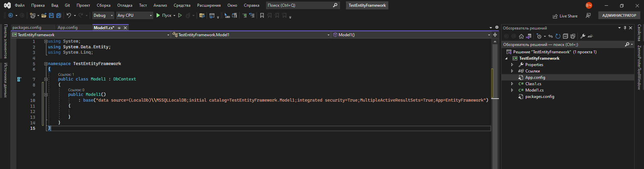The height and width of the screenshot is (169, 644).
Task: Click the Save All toolbar icon
Action: (58, 15)
